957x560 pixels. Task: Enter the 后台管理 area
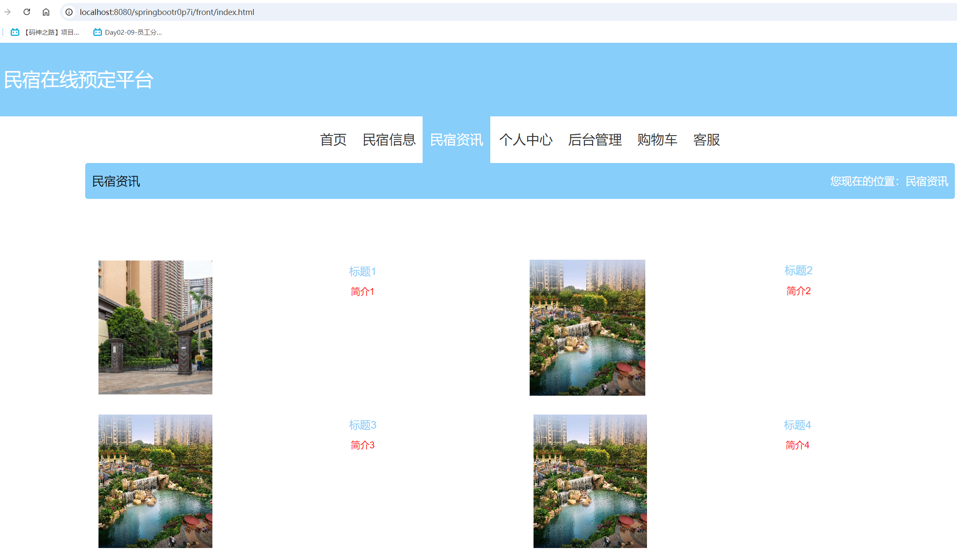pyautogui.click(x=595, y=140)
